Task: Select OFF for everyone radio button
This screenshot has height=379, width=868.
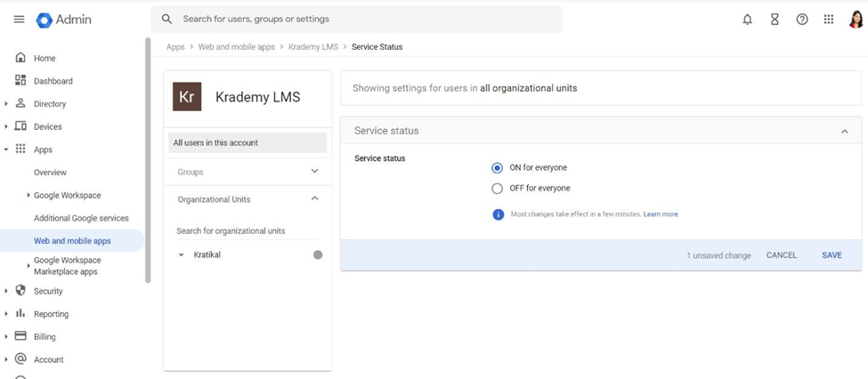Action: [497, 188]
